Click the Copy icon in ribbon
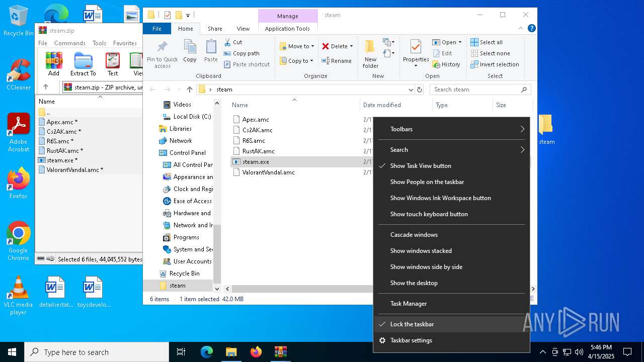Viewport: 644px width, 362px height. (x=190, y=47)
